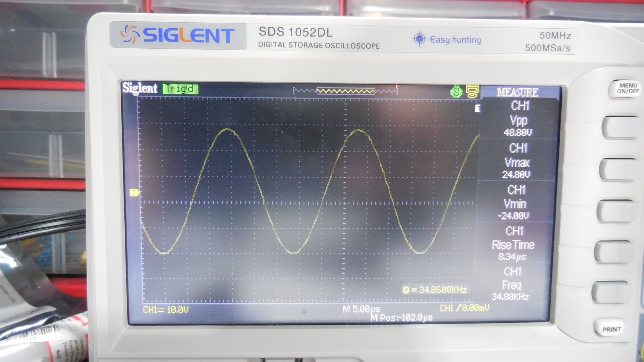Click the SIGLENT brand logo on the bezel
Screen dimensions: 644x362
[177, 35]
